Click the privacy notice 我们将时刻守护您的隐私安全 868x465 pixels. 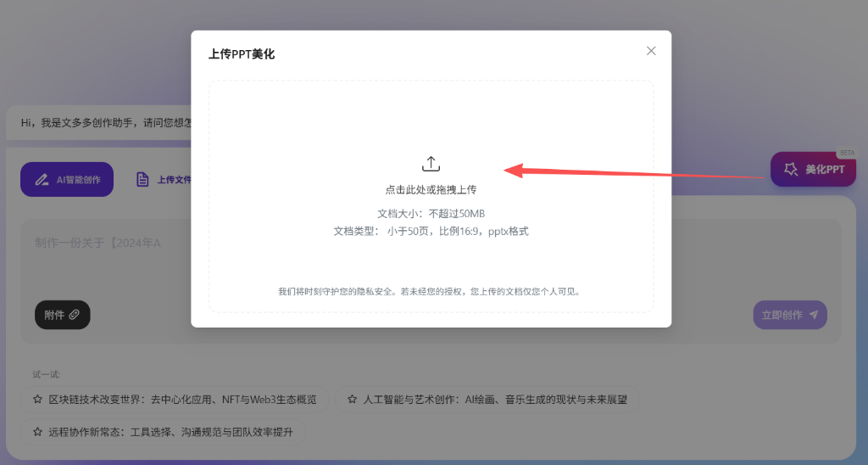click(x=430, y=292)
